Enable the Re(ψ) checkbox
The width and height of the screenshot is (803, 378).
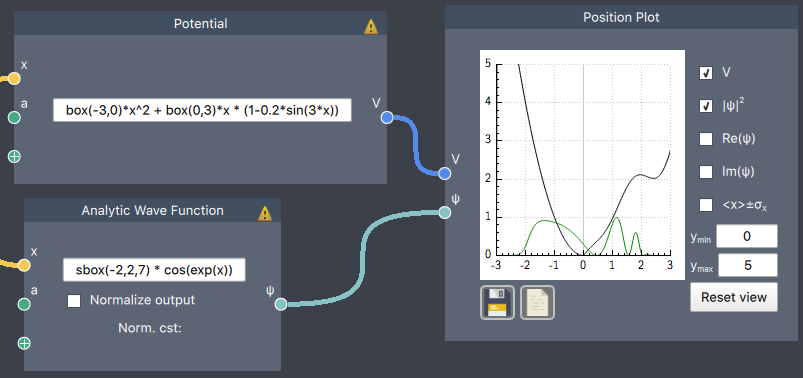click(706, 139)
